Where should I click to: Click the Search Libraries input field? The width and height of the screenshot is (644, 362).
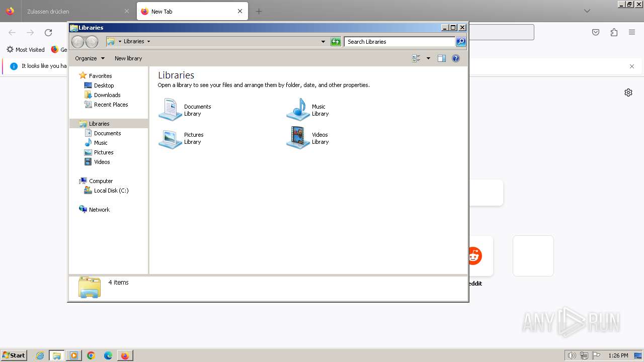point(400,42)
